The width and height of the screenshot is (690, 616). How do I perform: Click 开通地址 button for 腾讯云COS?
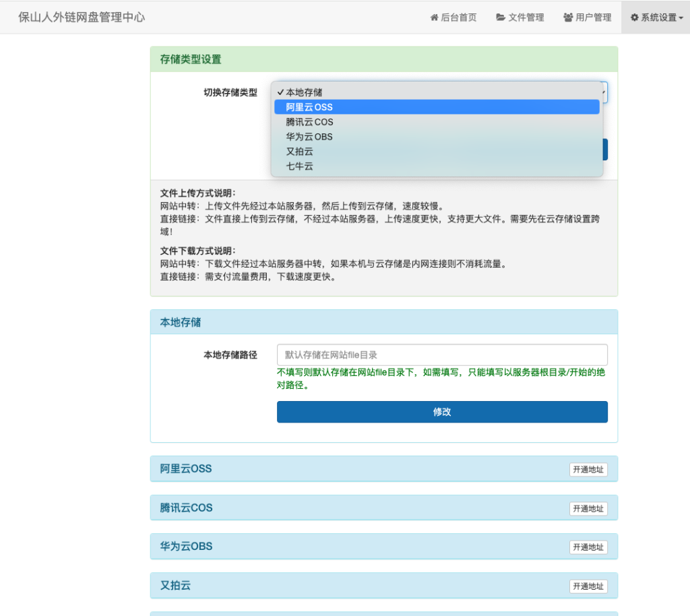pyautogui.click(x=588, y=509)
